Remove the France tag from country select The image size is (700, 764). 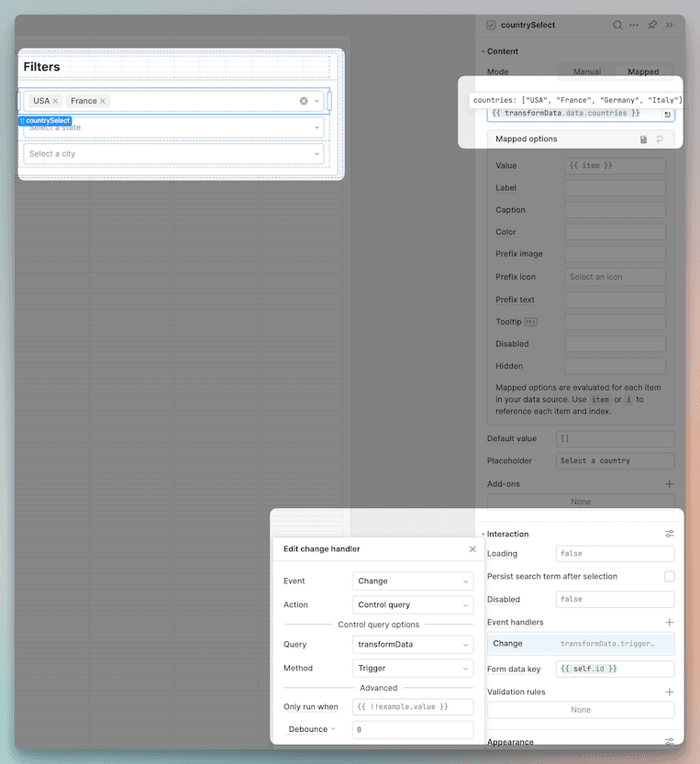103,101
